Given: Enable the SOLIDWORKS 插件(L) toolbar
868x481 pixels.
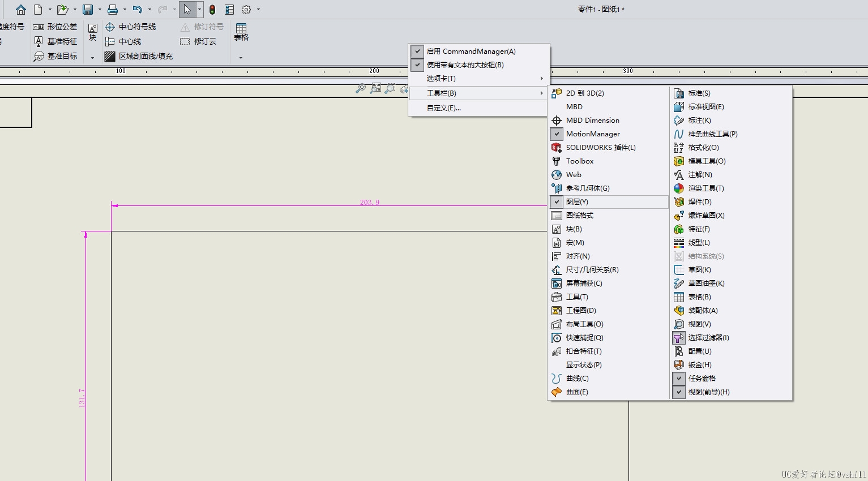Looking at the screenshot, I should click(x=609, y=147).
